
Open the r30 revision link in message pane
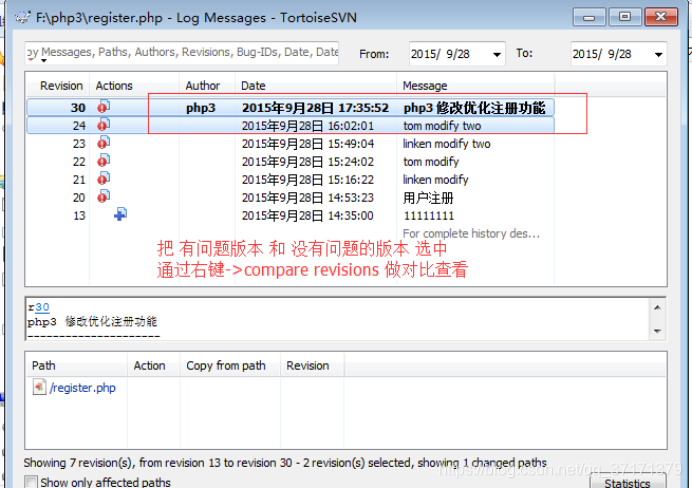(x=42, y=307)
